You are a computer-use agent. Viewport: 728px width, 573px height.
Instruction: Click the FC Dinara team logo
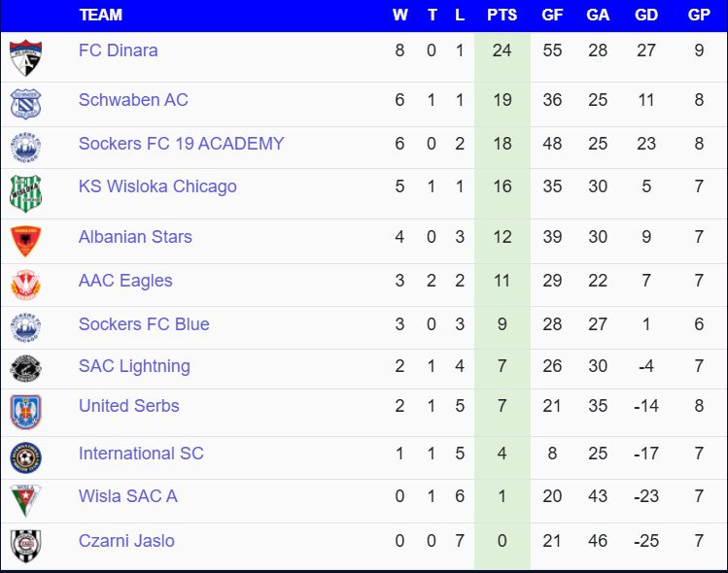pos(25,57)
